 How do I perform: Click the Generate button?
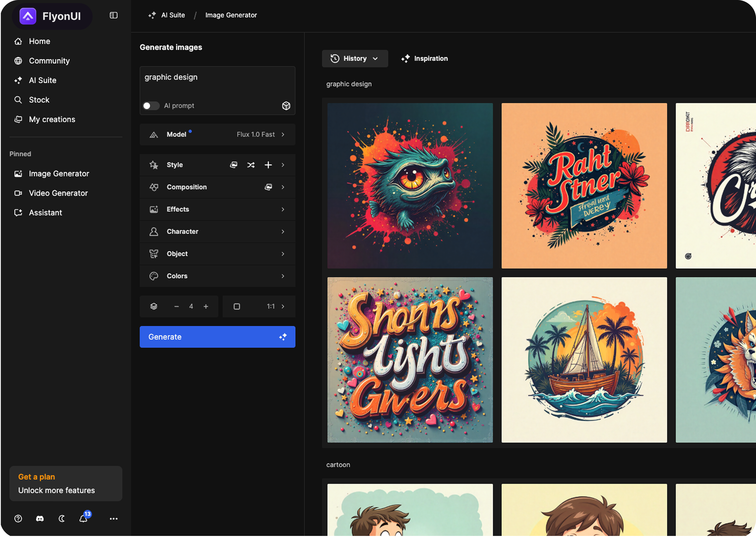(x=217, y=337)
